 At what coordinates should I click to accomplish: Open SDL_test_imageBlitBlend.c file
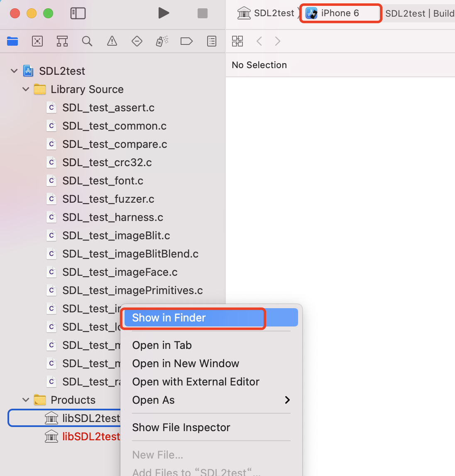tap(130, 254)
